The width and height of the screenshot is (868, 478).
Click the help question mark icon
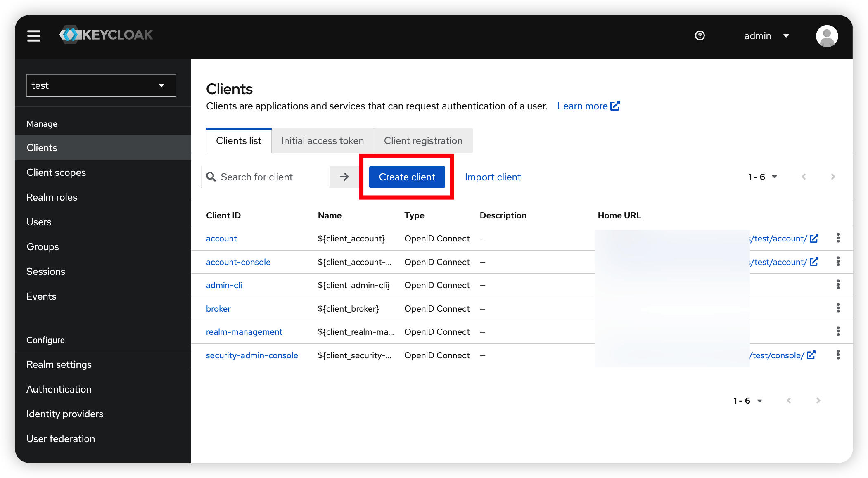pyautogui.click(x=700, y=36)
